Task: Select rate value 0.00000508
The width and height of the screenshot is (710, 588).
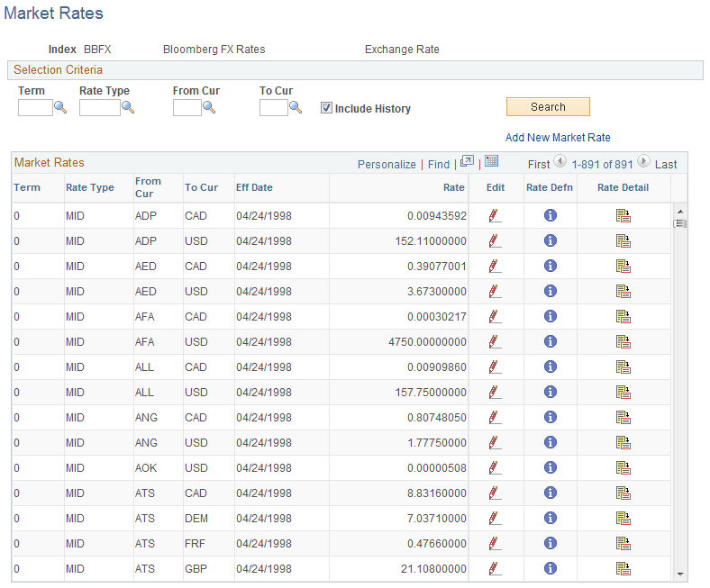Action: 437,468
